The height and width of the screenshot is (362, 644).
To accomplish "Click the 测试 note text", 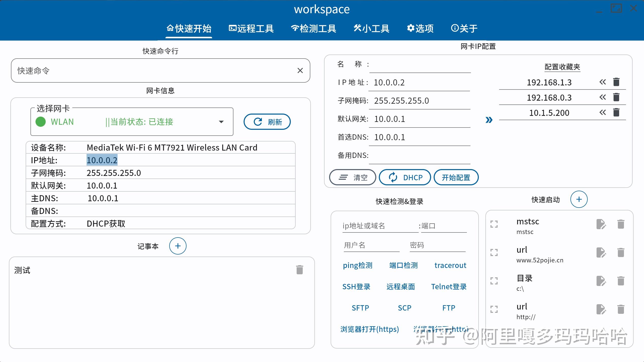I will [22, 270].
